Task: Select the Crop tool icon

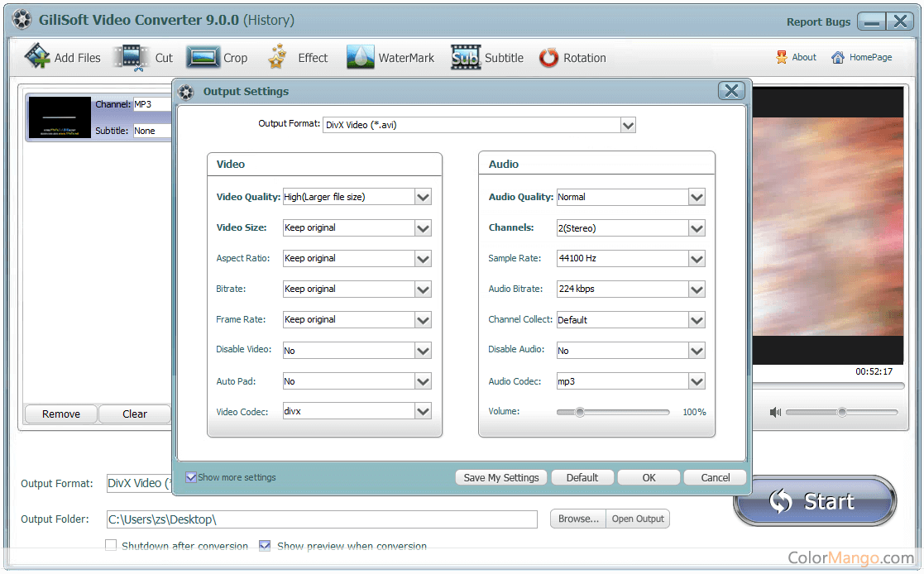Action: 203,57
